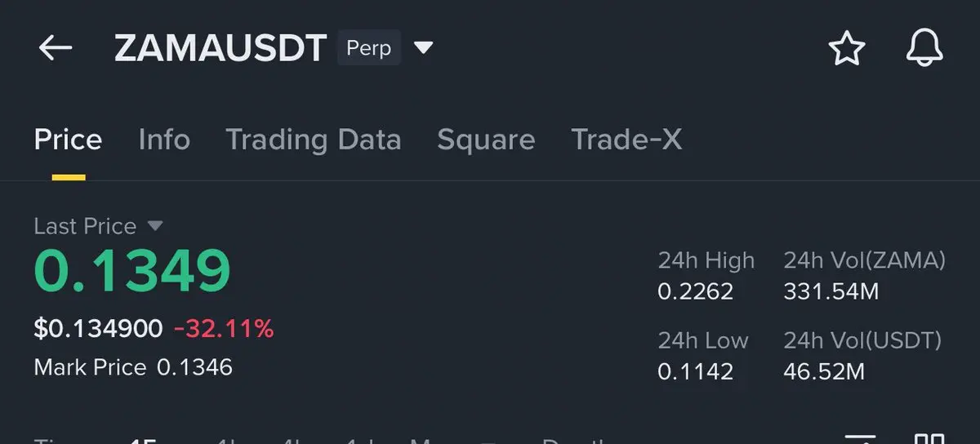Image resolution: width=980 pixels, height=444 pixels.
Task: Tap the Perp contract badge
Action: 369,48
